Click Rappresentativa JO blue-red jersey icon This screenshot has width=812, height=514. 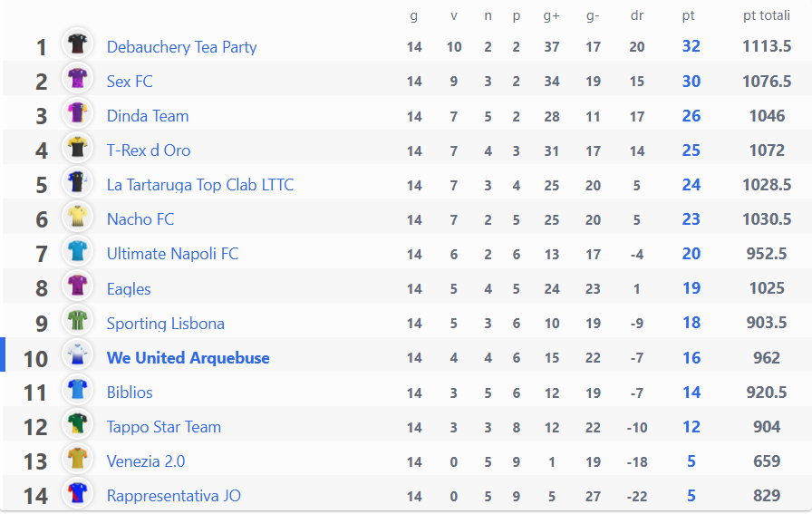tap(77, 493)
